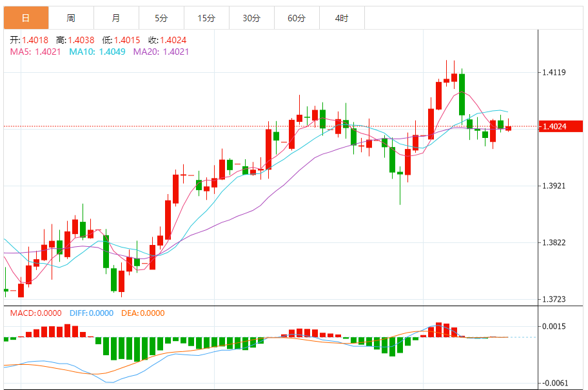Open the 4时 four-hour chart tab

pyautogui.click(x=342, y=18)
